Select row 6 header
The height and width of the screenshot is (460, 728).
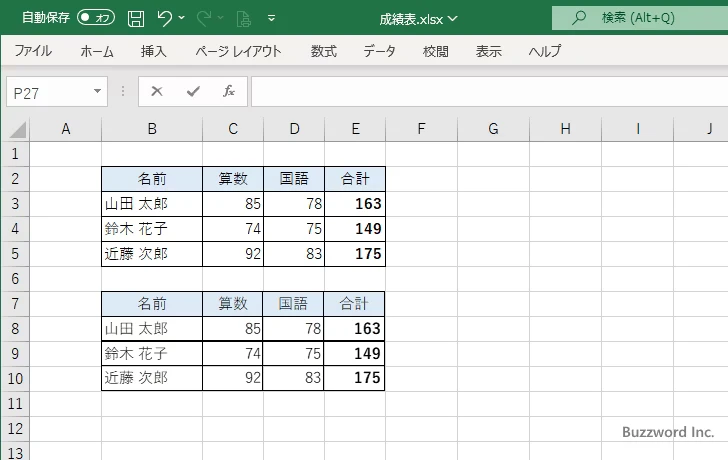[x=15, y=279]
